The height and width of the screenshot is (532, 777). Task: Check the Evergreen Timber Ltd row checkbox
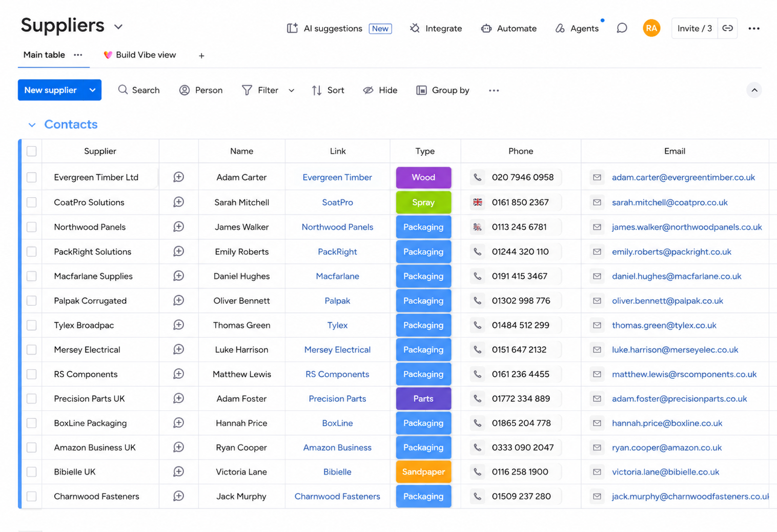32,177
